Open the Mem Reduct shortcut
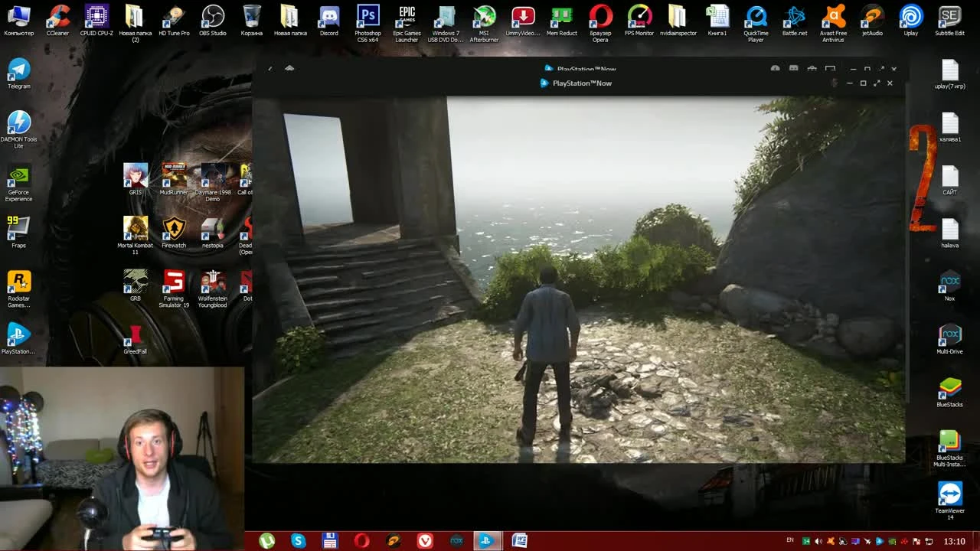Screen dimensions: 980x551 click(x=562, y=21)
